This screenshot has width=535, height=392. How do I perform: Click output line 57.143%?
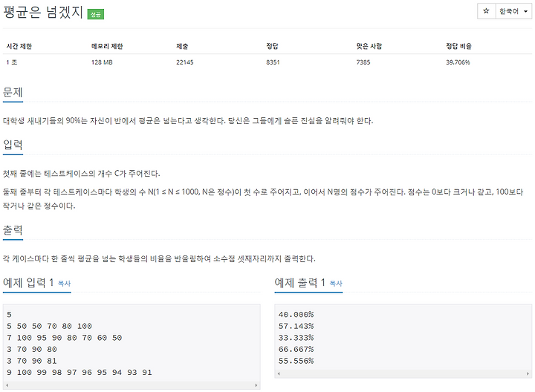(296, 326)
